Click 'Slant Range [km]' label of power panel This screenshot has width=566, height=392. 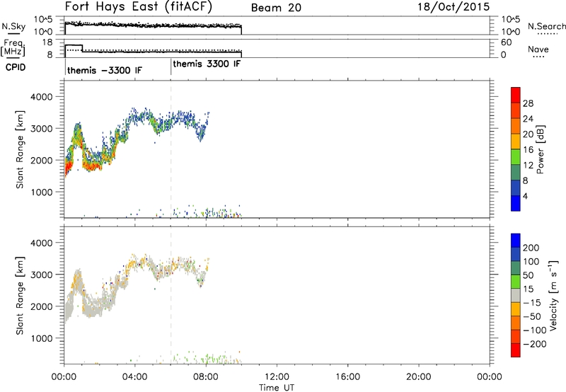tap(20, 149)
